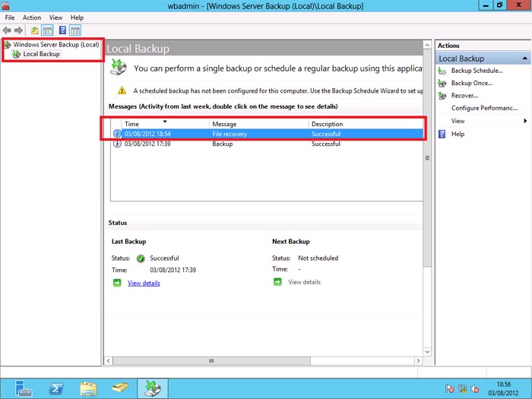
Task: Click green arrow icon under Next Backup
Action: pos(277,282)
